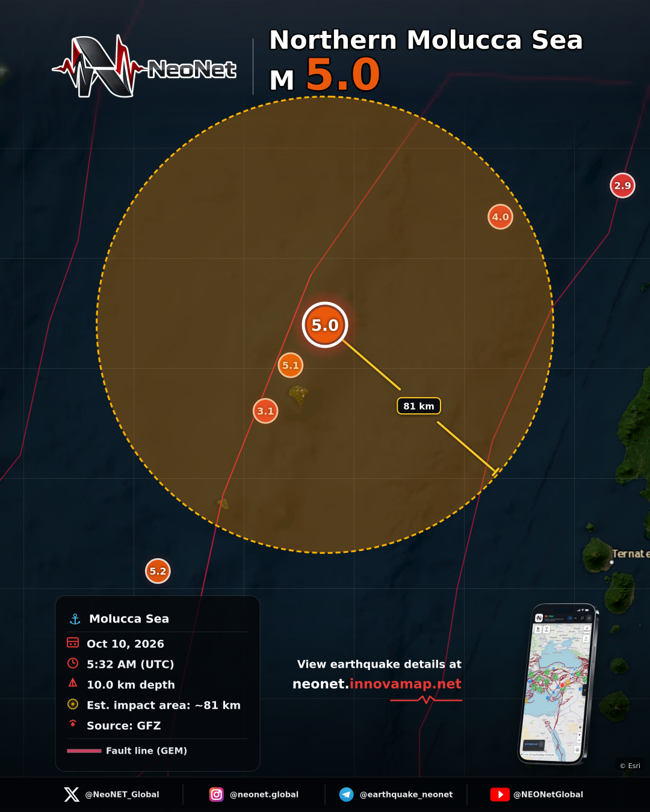Screen dimensions: 650x812
Task: Click the YouTube icon
Action: tap(500, 795)
